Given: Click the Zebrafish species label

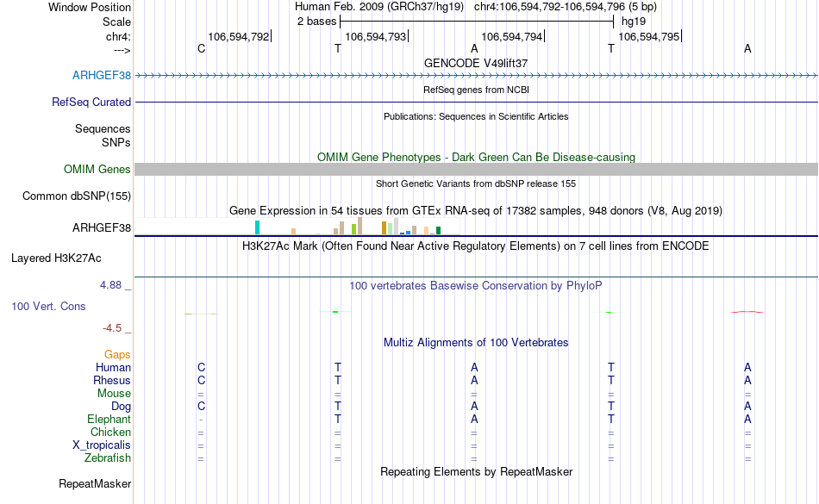Looking at the screenshot, I should pos(108,457).
